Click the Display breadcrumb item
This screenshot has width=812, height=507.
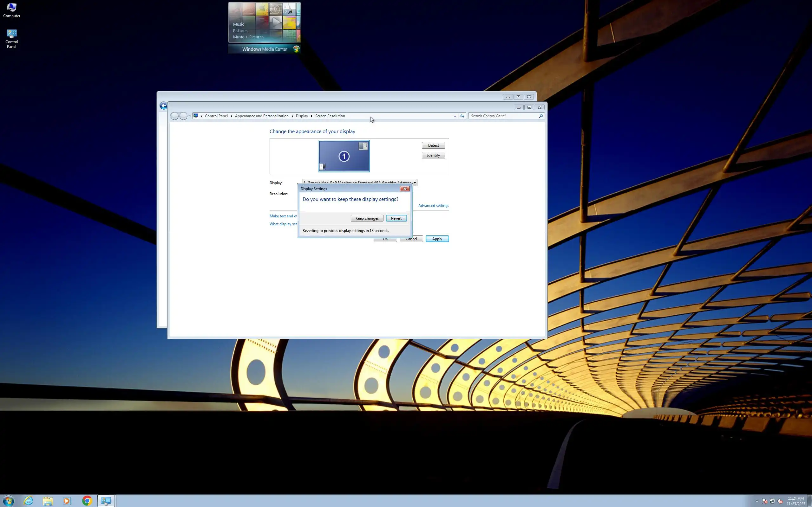point(302,116)
